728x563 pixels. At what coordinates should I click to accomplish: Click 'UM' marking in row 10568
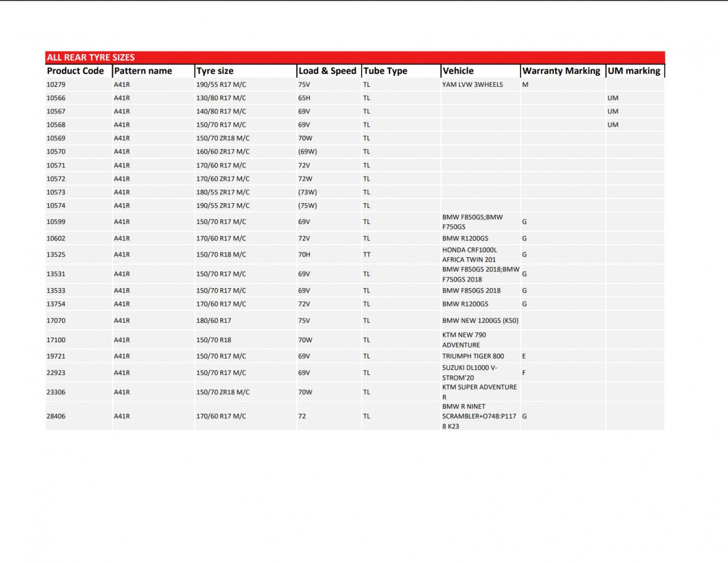613,125
